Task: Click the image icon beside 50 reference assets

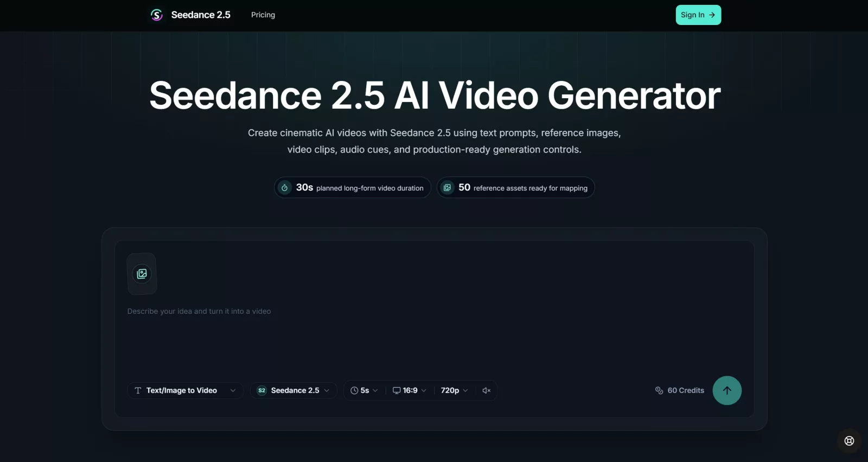Action: click(447, 188)
